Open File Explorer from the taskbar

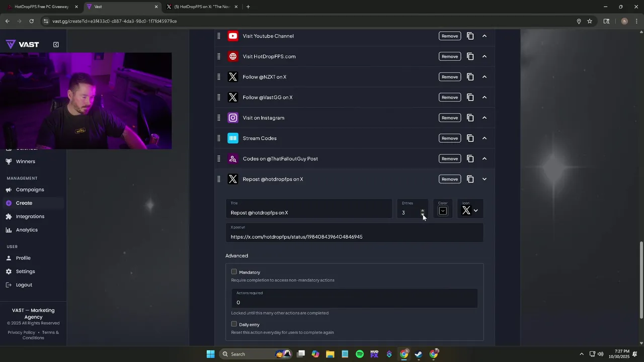click(x=331, y=354)
